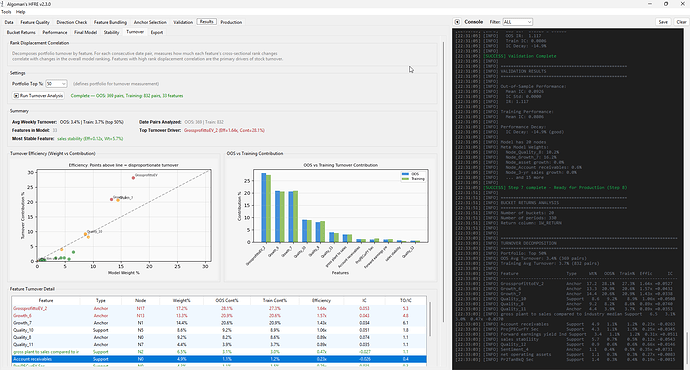690x370 pixels.
Task: Open the Tools menu
Action: coord(6,12)
